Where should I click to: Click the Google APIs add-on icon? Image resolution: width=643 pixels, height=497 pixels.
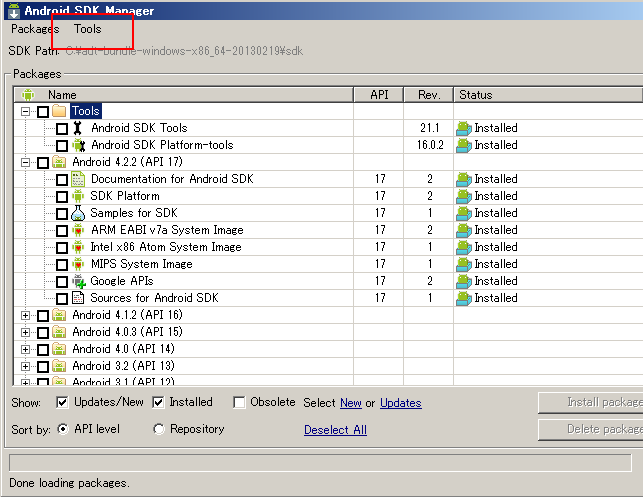click(79, 281)
